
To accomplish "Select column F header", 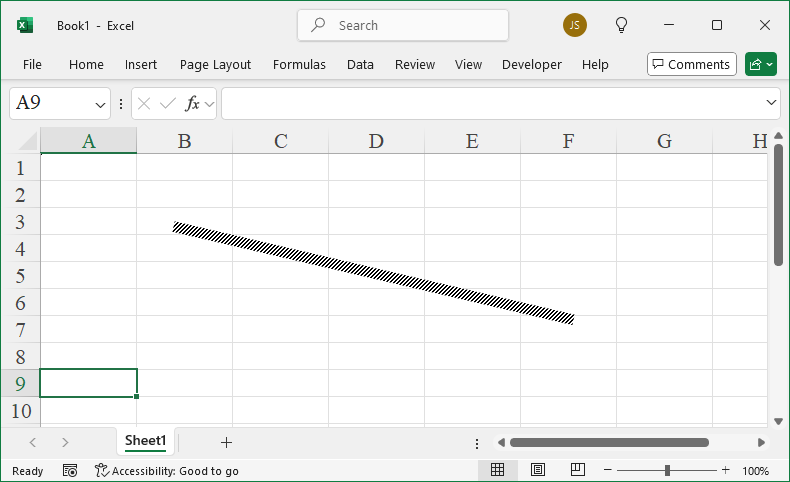I will tap(568, 141).
